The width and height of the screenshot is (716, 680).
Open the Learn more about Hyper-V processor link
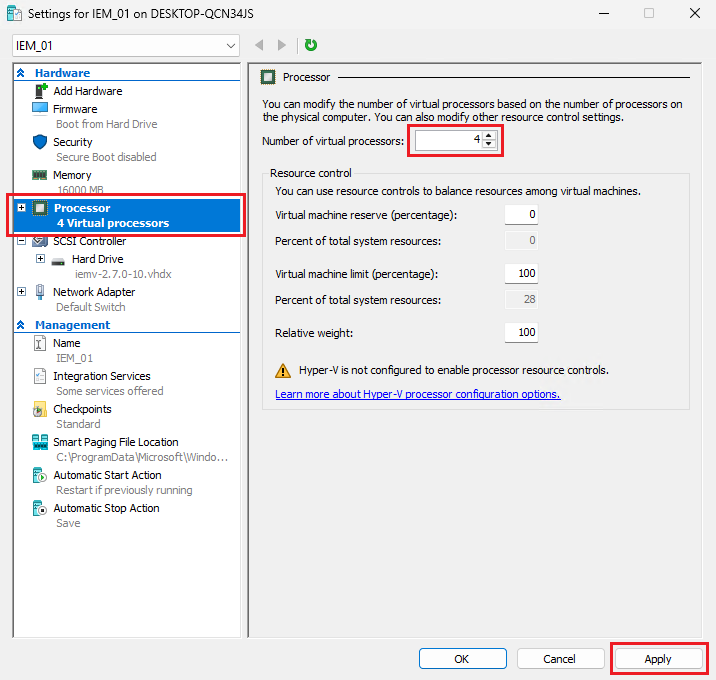pos(417,394)
